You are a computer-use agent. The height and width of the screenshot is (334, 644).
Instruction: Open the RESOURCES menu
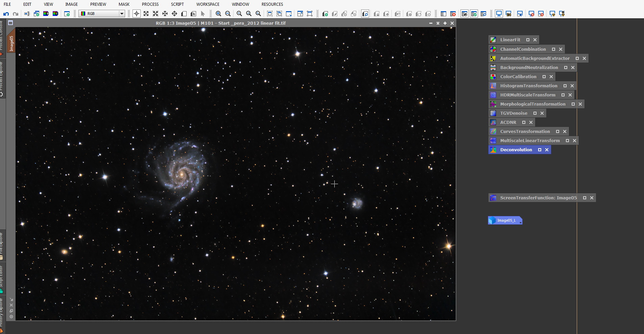click(272, 4)
